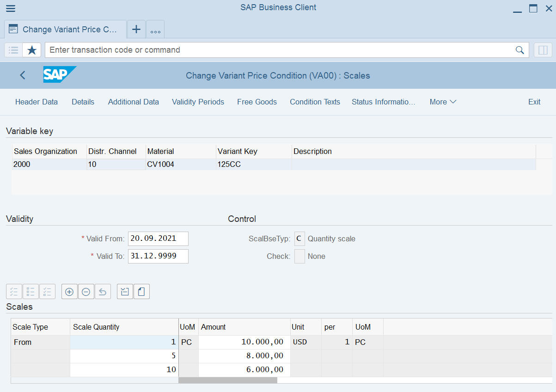Click the Scale Quantity cell with value 1
The width and height of the screenshot is (556, 392).
(x=124, y=342)
